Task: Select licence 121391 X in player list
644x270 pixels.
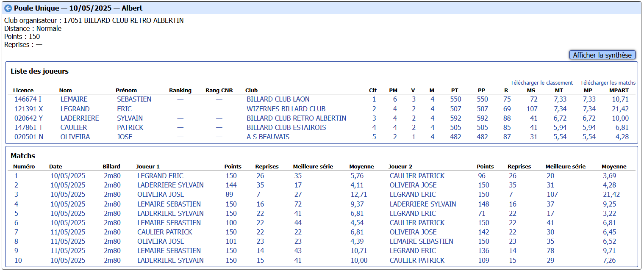Action: click(x=28, y=109)
